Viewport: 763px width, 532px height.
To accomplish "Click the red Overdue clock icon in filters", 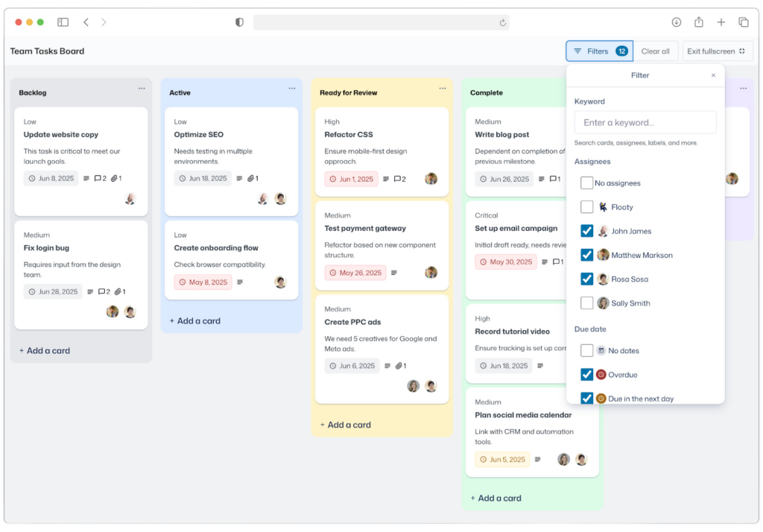I will tap(601, 374).
